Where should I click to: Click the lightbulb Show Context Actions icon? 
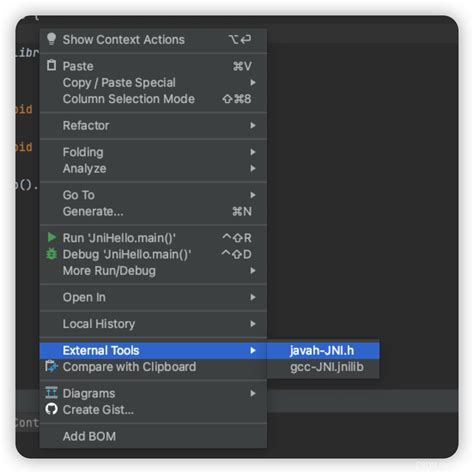click(x=51, y=39)
